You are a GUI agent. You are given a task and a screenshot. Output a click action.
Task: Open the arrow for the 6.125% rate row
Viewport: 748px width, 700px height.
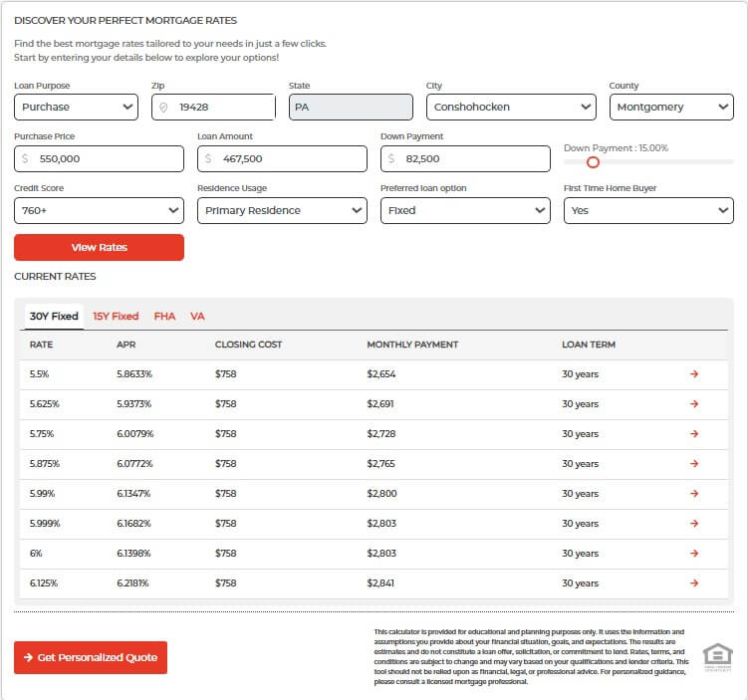(x=694, y=583)
